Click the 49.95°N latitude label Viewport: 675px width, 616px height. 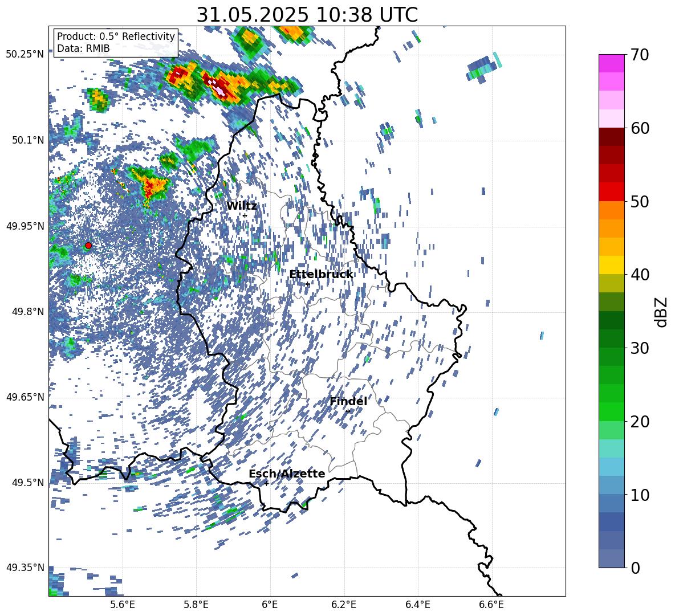pos(26,226)
